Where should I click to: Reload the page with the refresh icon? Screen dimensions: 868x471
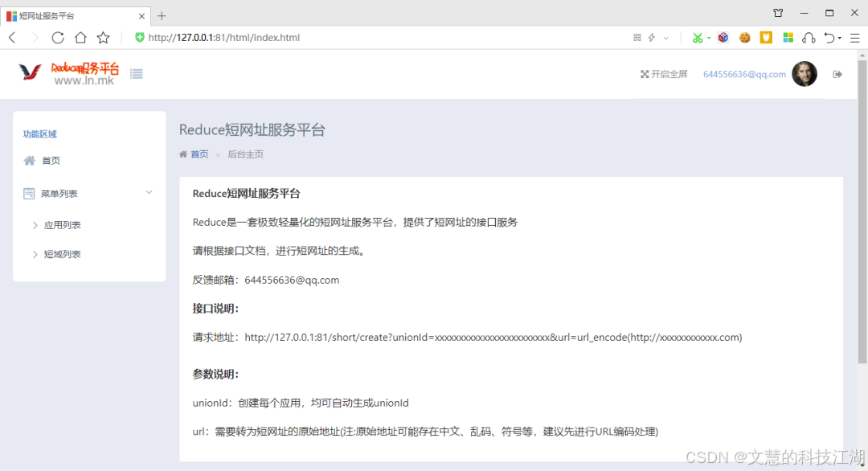[58, 38]
